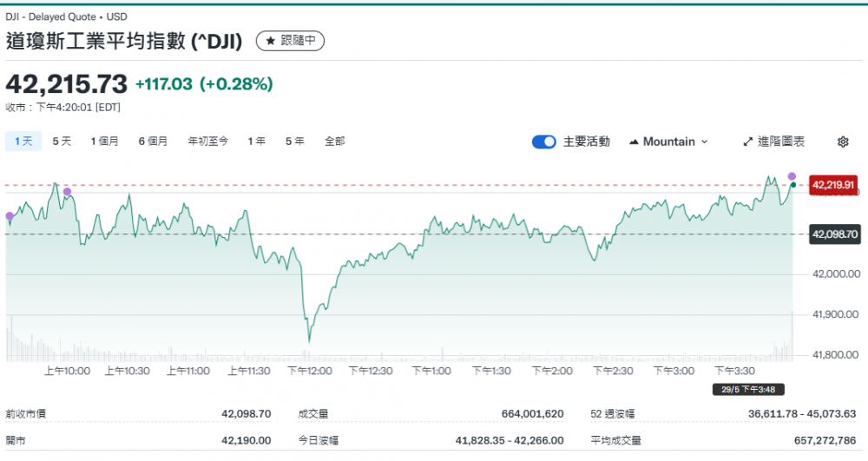
Task: Open the Mountain chart type dropdown
Action: [x=668, y=142]
